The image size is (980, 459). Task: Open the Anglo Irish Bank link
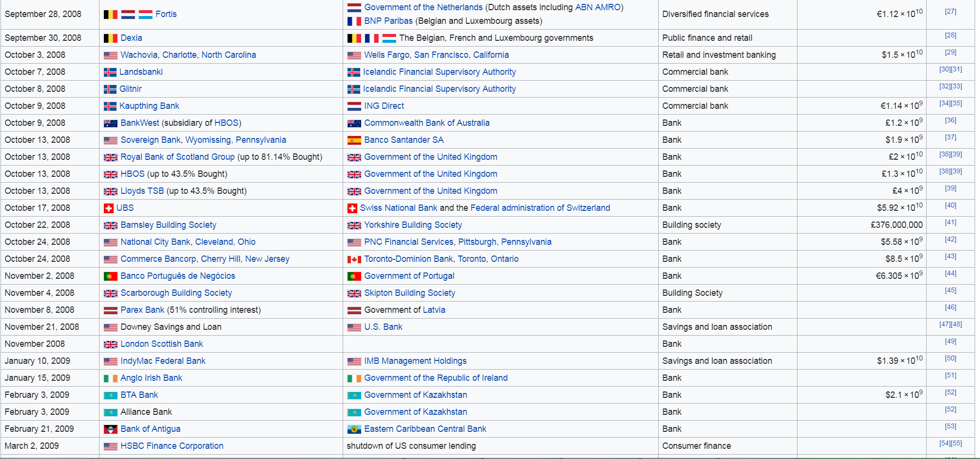tap(151, 378)
